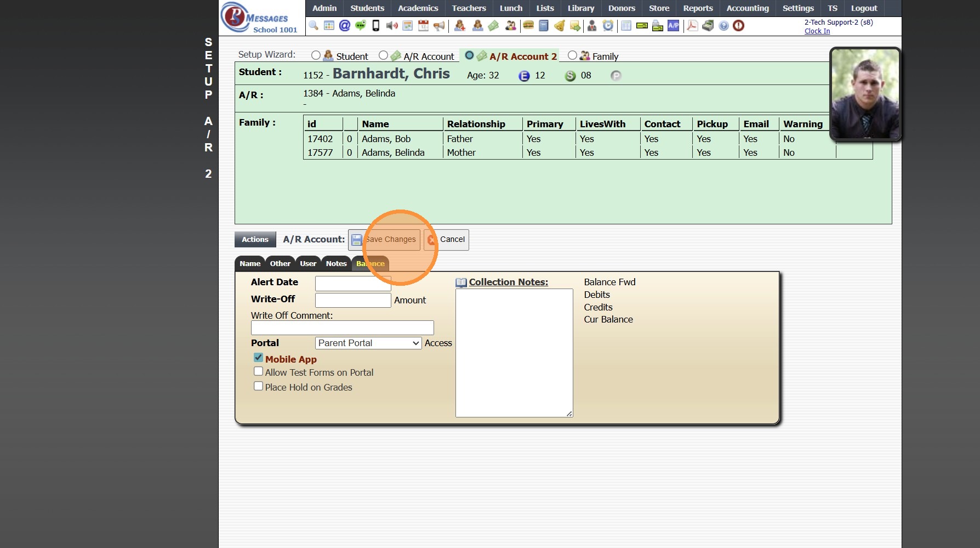Click the megaphone announcement icon

[x=439, y=26]
